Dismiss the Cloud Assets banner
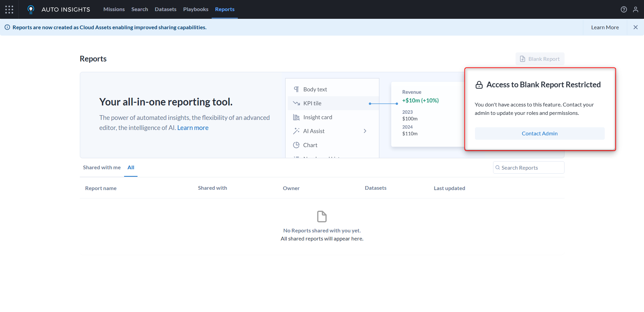This screenshot has height=312, width=644. click(x=635, y=27)
